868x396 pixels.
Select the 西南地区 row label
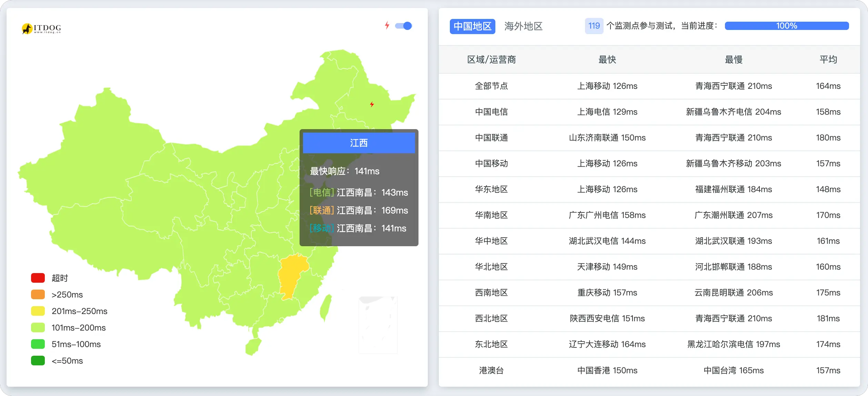pyautogui.click(x=491, y=292)
